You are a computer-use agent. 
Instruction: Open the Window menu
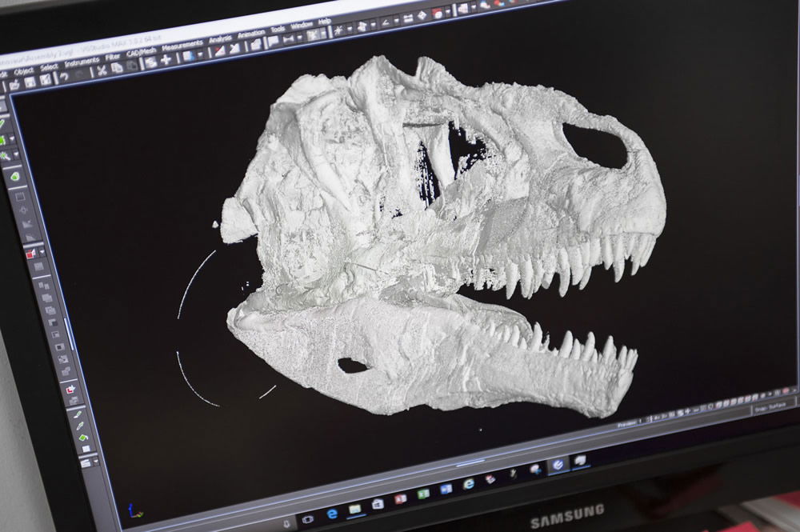(x=301, y=26)
